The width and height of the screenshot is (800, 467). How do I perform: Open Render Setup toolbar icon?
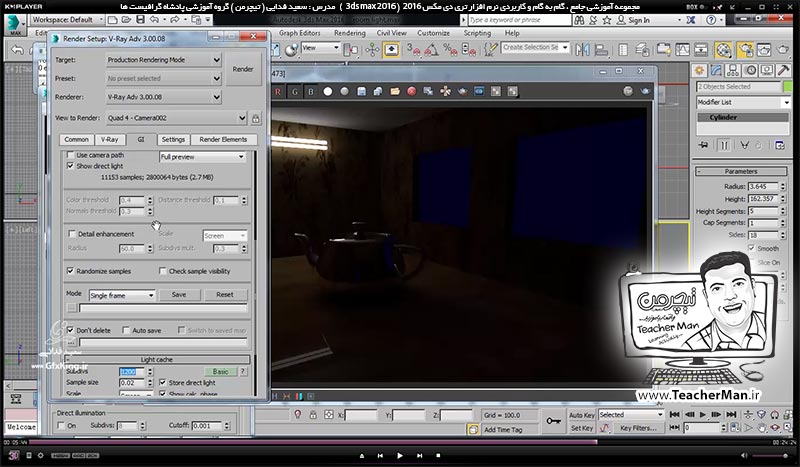745,50
